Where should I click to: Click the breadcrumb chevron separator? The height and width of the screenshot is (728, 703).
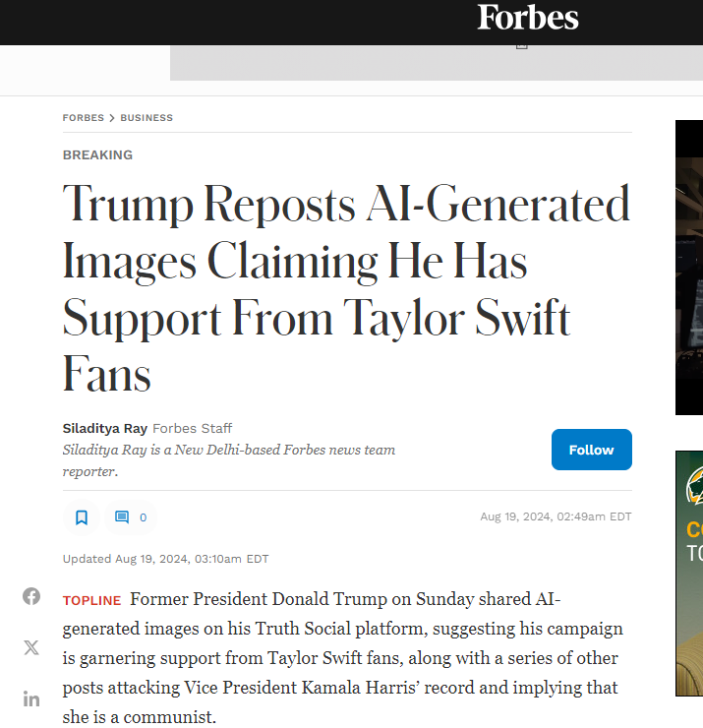(112, 118)
